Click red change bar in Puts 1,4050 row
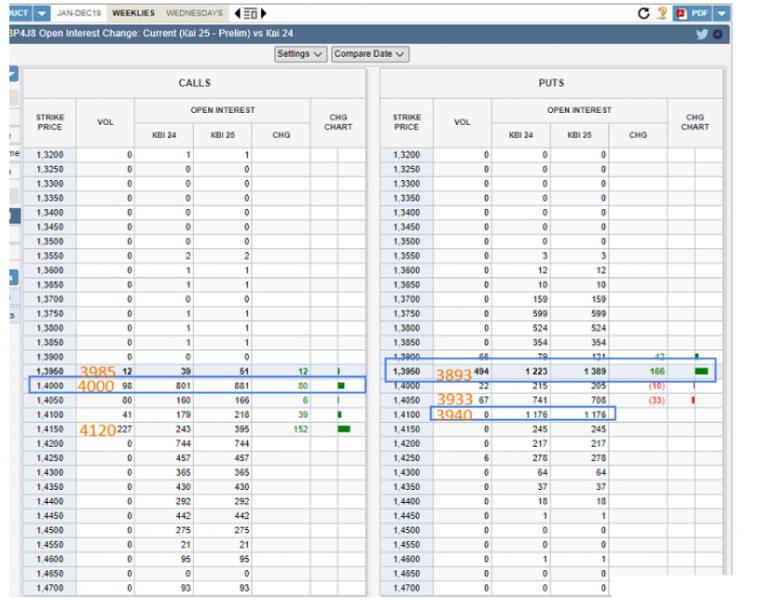This screenshot has height=600, width=774. [x=694, y=400]
